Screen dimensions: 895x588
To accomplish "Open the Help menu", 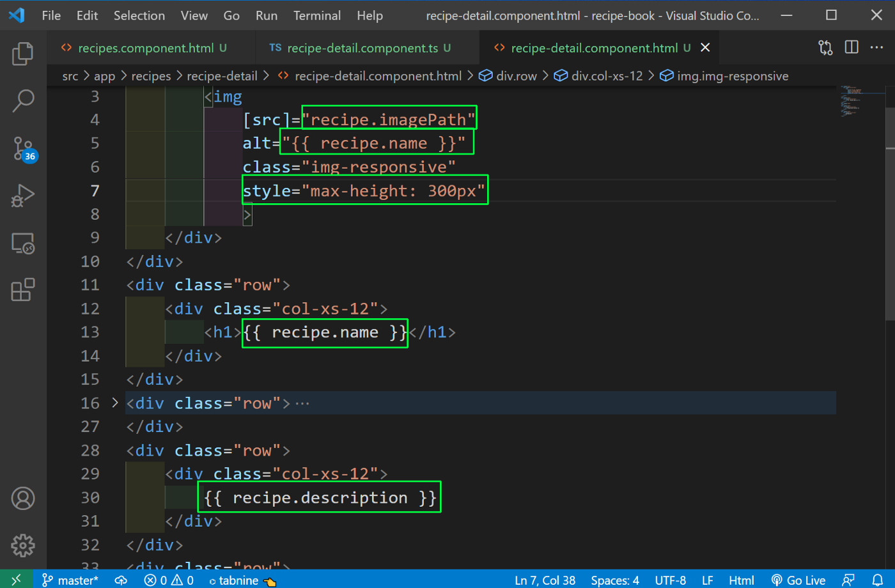I will (370, 15).
